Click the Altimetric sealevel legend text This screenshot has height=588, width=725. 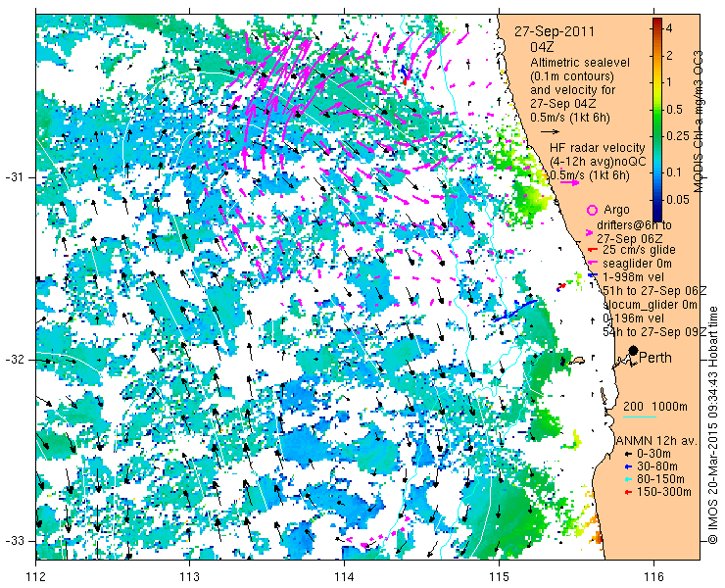[x=580, y=63]
